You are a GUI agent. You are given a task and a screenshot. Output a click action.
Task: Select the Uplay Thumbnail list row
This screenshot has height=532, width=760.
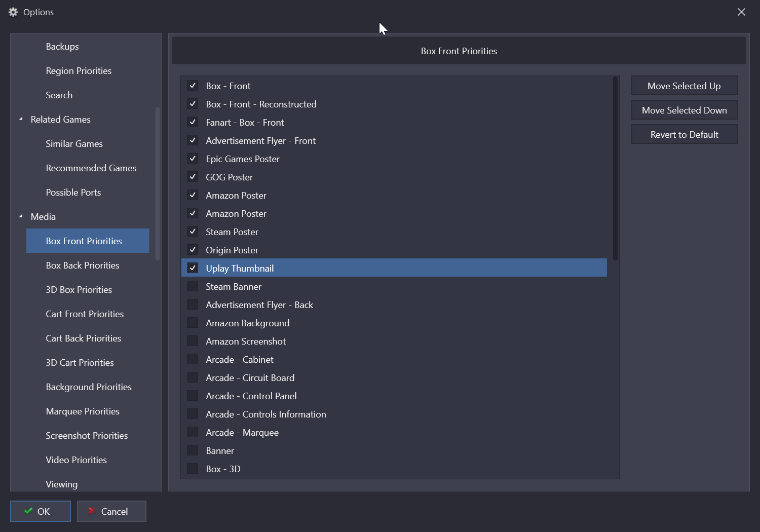tap(394, 268)
